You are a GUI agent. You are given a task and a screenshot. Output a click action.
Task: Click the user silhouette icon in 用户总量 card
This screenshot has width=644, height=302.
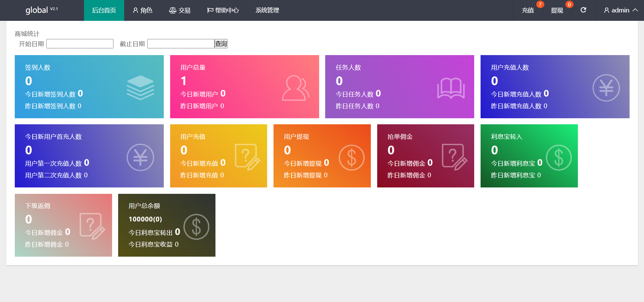coord(295,88)
